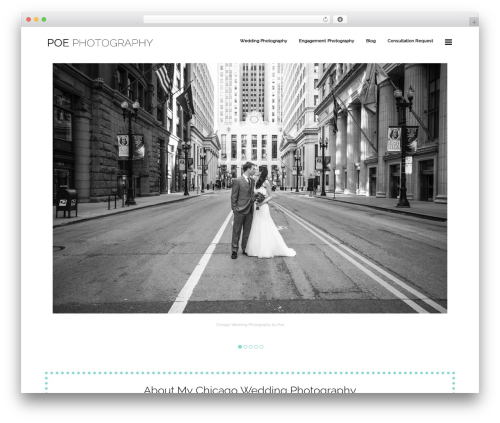Close the browser window with red button
This screenshot has height=423, width=500.
click(29, 20)
